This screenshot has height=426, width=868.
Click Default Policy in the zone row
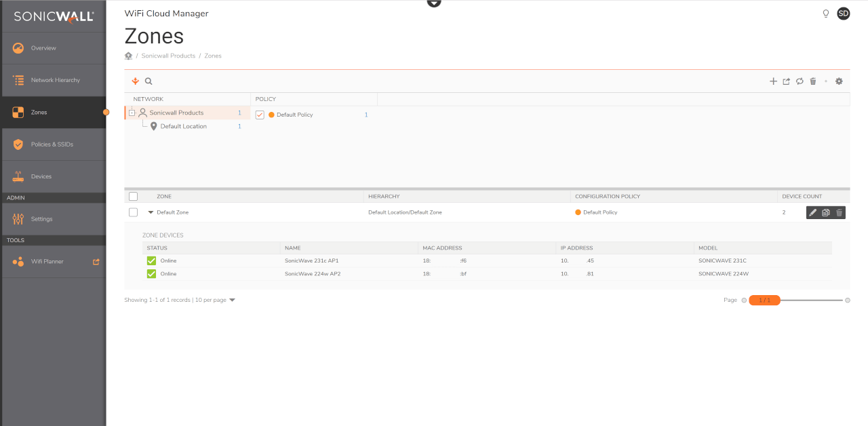600,212
